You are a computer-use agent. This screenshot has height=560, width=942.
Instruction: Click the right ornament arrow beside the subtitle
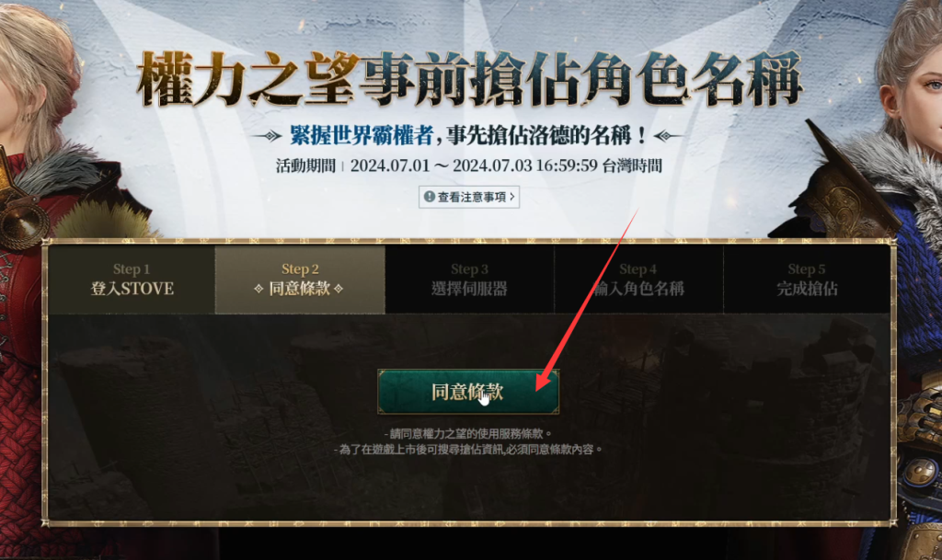[668, 136]
